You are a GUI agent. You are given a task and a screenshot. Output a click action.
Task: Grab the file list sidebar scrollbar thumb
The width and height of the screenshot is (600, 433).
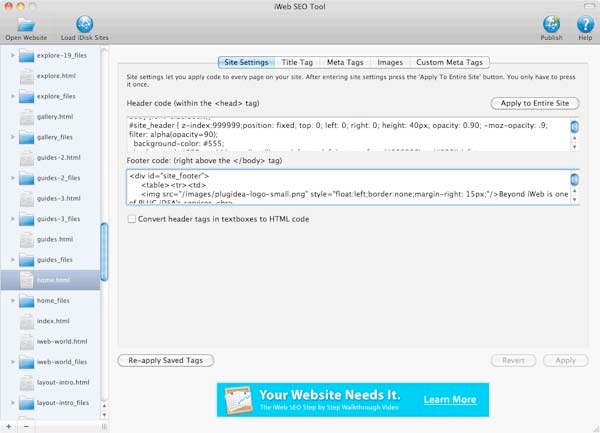(104, 252)
